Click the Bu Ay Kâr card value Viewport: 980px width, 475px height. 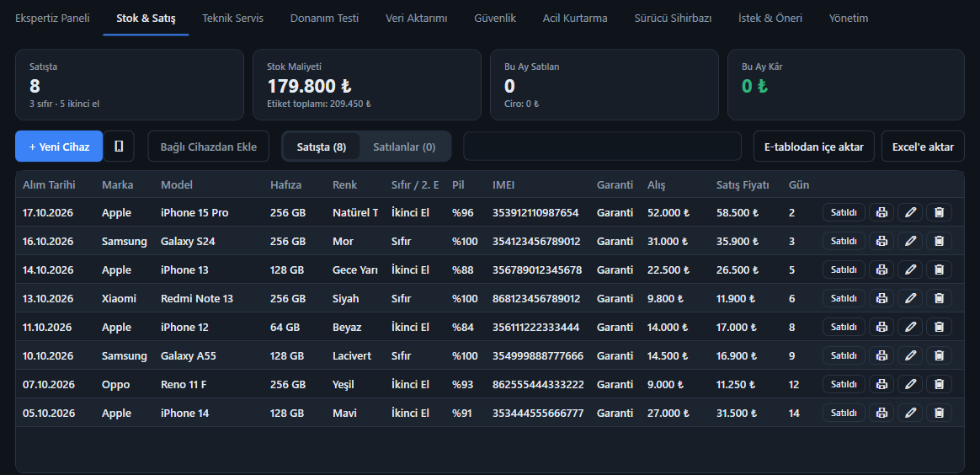coord(754,86)
